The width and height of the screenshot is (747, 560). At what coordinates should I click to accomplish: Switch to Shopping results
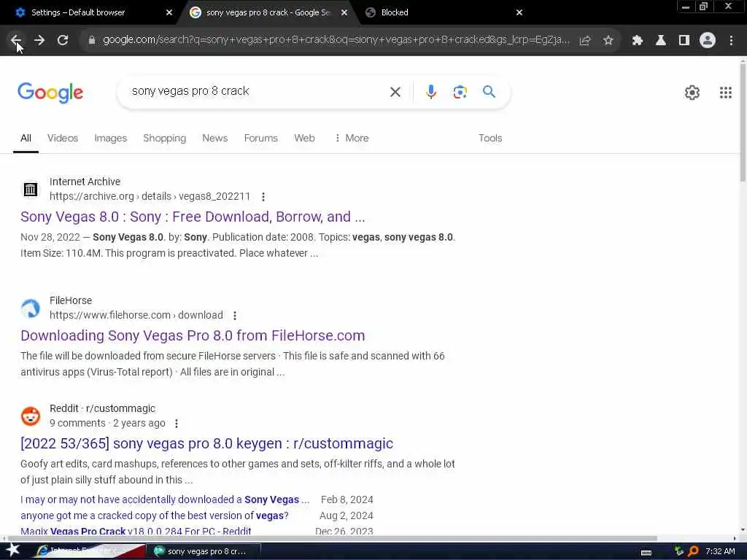click(x=164, y=138)
